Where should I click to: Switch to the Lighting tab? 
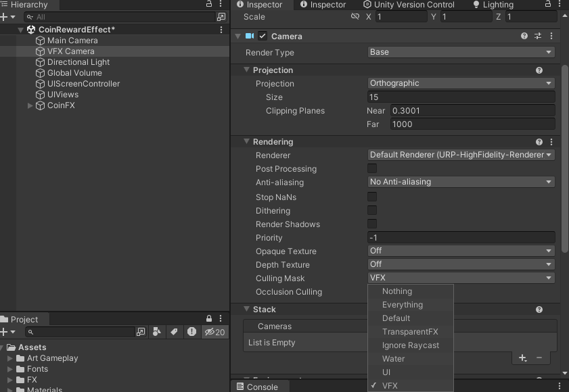pyautogui.click(x=493, y=4)
